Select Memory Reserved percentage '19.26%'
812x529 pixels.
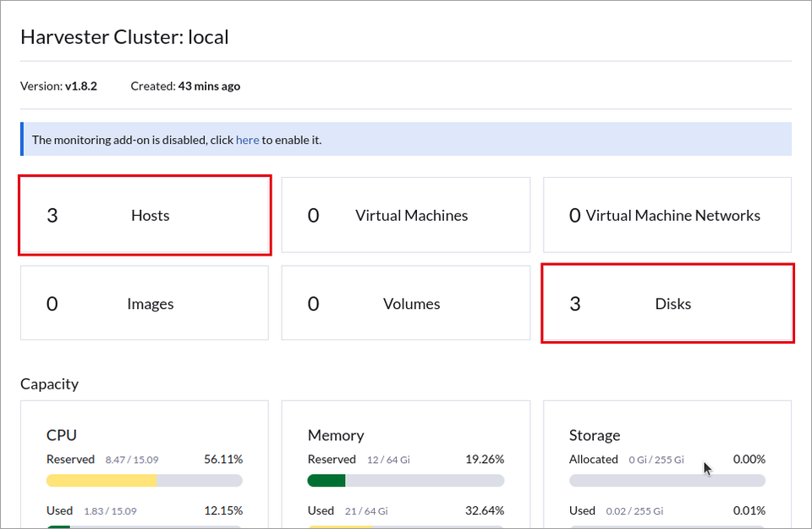(485, 459)
